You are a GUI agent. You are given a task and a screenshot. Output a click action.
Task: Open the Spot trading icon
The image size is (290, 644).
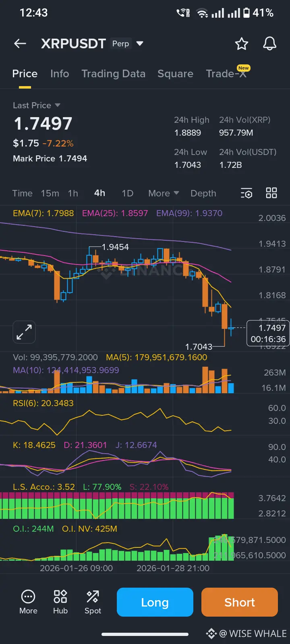93,602
